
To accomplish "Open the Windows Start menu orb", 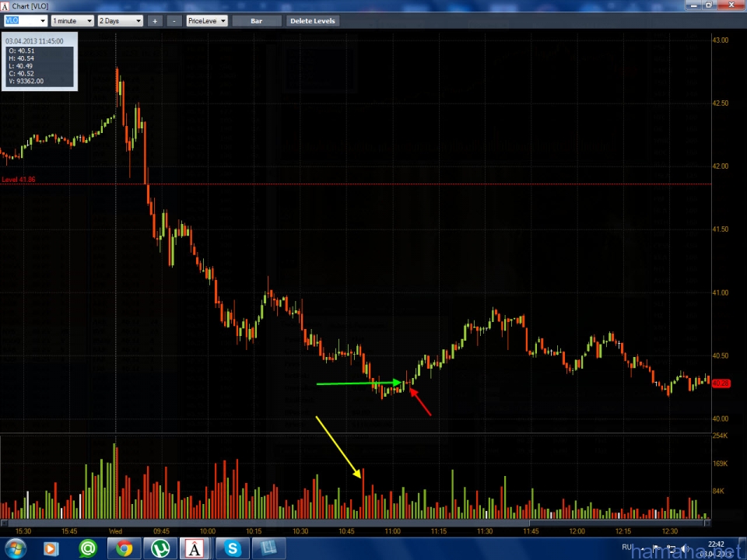I will [x=16, y=548].
